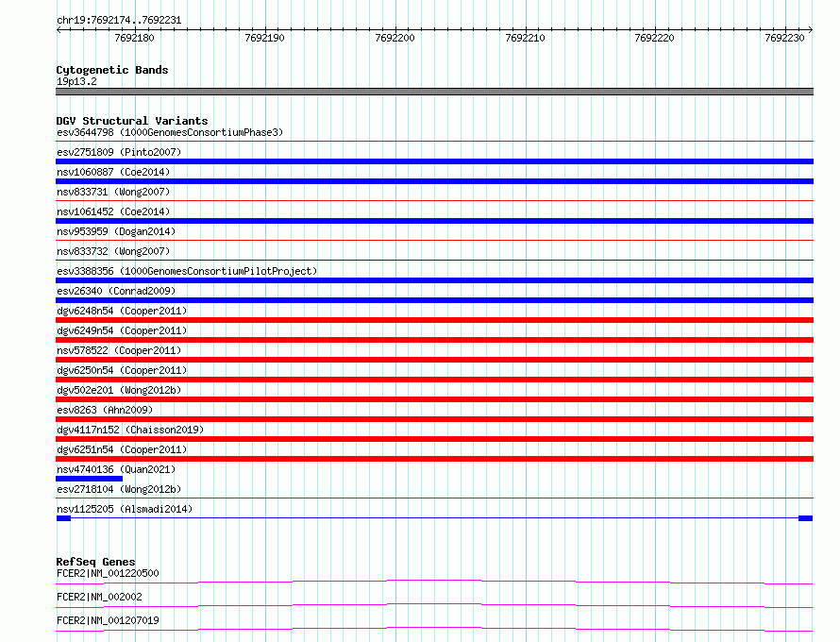This screenshot has height=642, width=840.
Task: Click the dgv6248n54 (Cooper2011) red bar
Action: [434, 320]
